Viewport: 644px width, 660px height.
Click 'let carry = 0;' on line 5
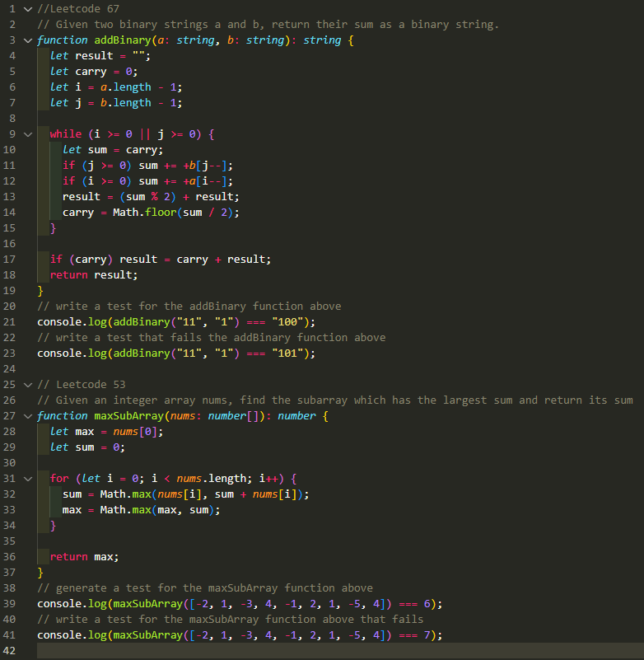coord(94,72)
